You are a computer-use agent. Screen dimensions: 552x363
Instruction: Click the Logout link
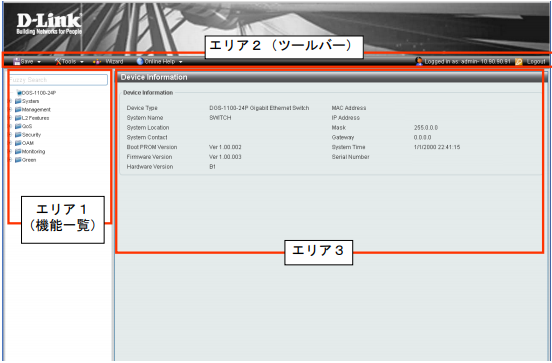tap(536, 62)
